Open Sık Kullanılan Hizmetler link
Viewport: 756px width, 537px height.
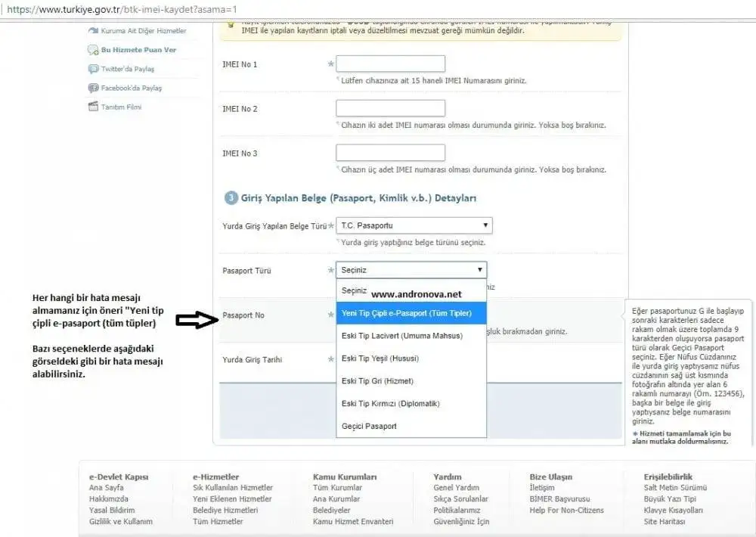pyautogui.click(x=233, y=488)
